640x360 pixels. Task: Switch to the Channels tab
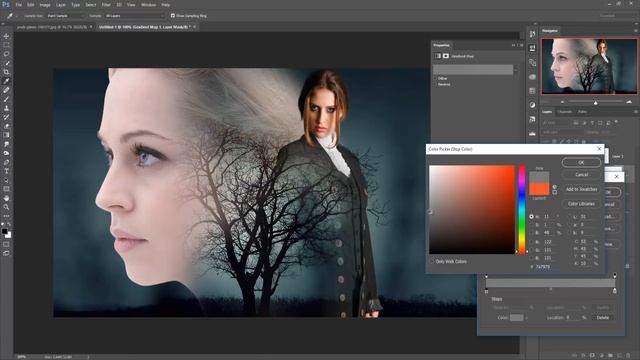(x=565, y=111)
